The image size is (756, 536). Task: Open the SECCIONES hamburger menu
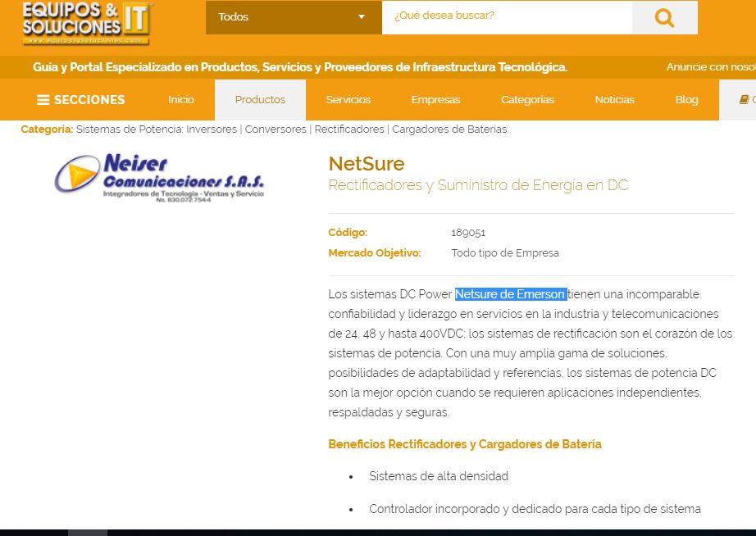coord(81,100)
